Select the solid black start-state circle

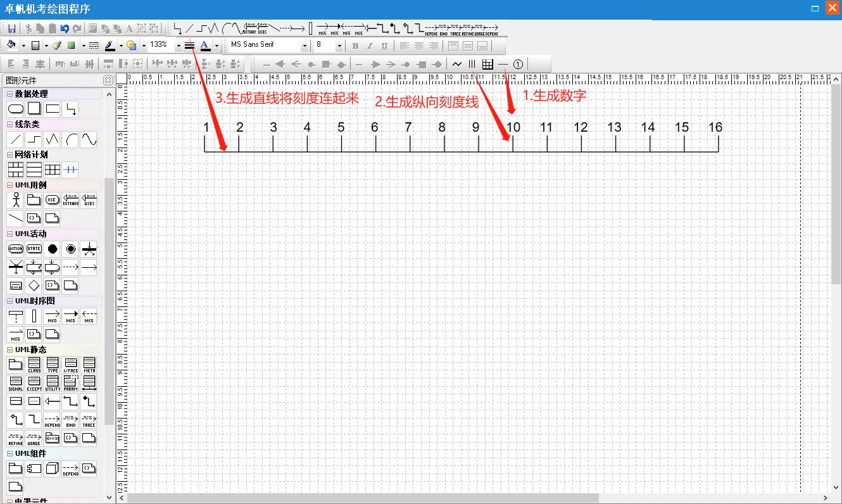(x=53, y=249)
